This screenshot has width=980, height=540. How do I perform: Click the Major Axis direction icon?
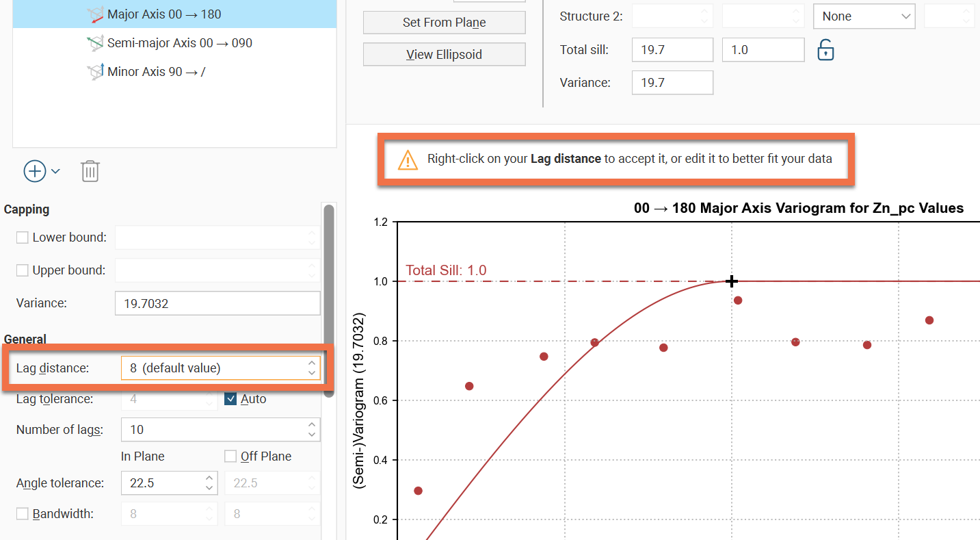95,14
